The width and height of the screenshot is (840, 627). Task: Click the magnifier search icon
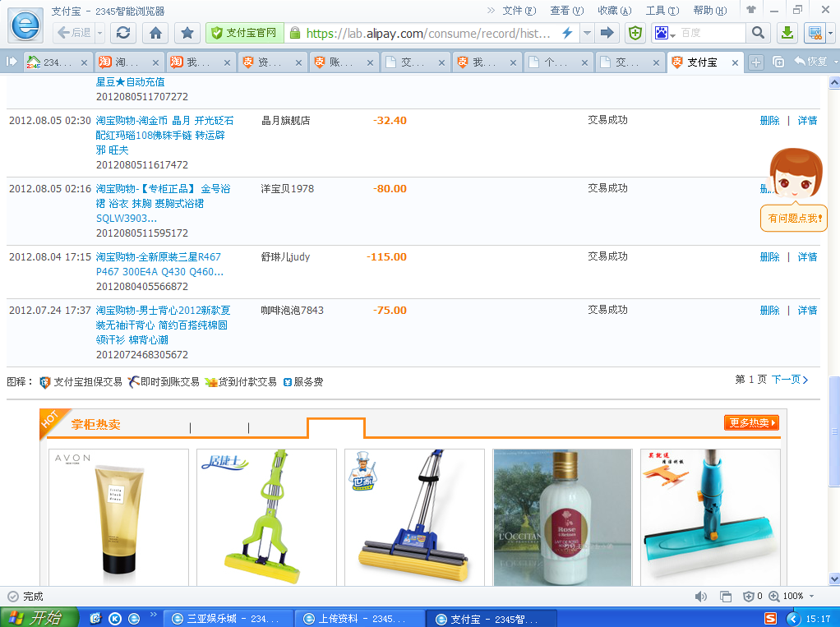point(757,33)
